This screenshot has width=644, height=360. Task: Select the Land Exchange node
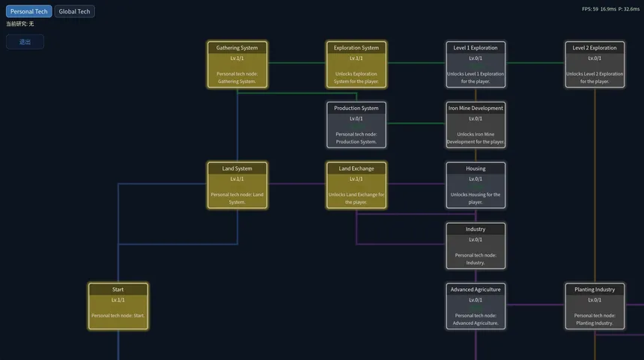point(356,185)
